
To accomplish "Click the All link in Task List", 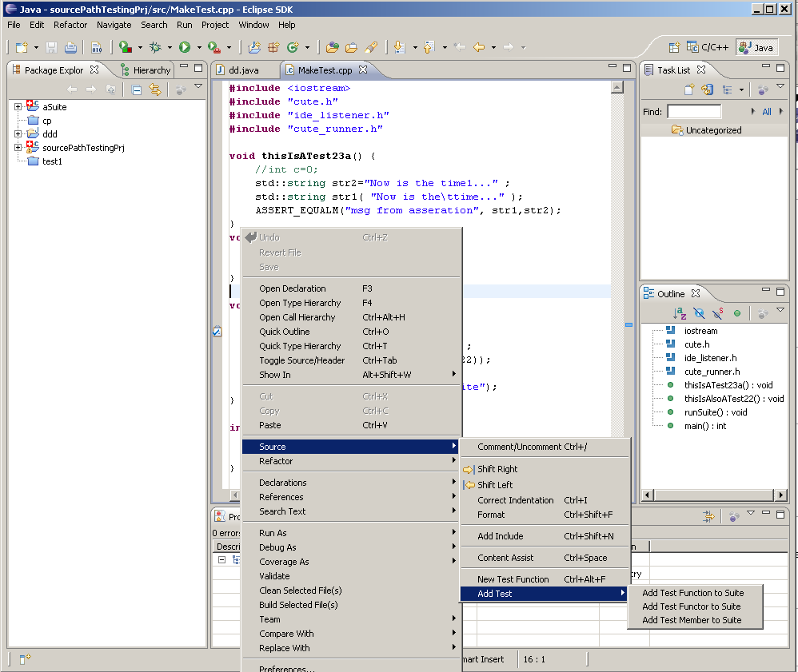I will coord(767,111).
